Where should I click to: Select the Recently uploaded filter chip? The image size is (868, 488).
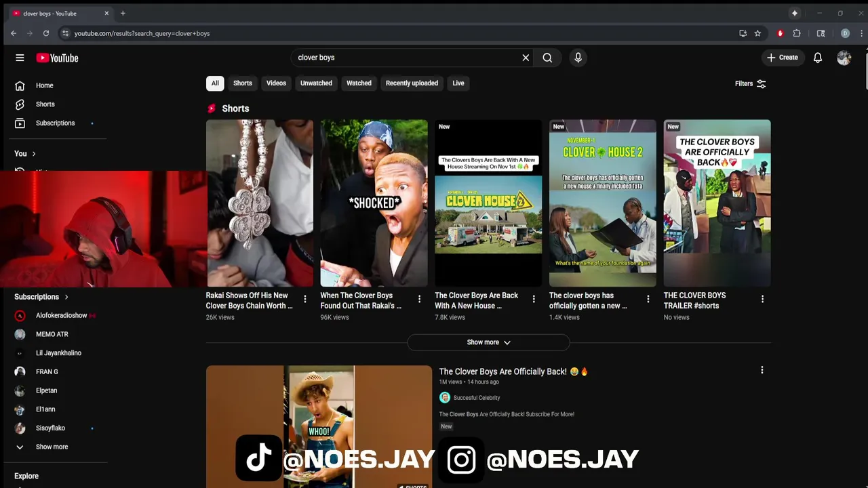coord(412,83)
